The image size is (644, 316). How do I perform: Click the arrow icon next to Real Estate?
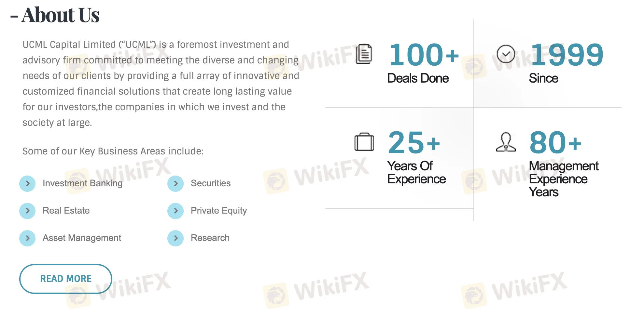pyautogui.click(x=28, y=211)
